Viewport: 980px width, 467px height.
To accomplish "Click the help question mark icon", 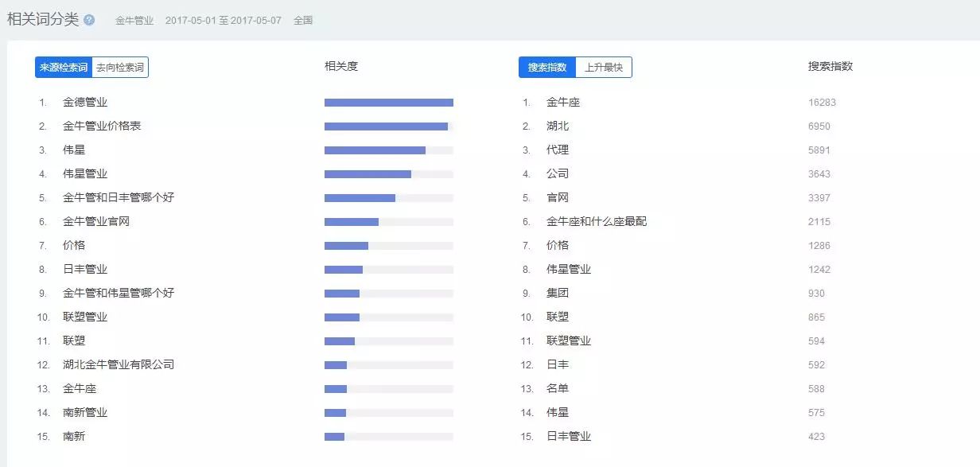I will point(89,20).
